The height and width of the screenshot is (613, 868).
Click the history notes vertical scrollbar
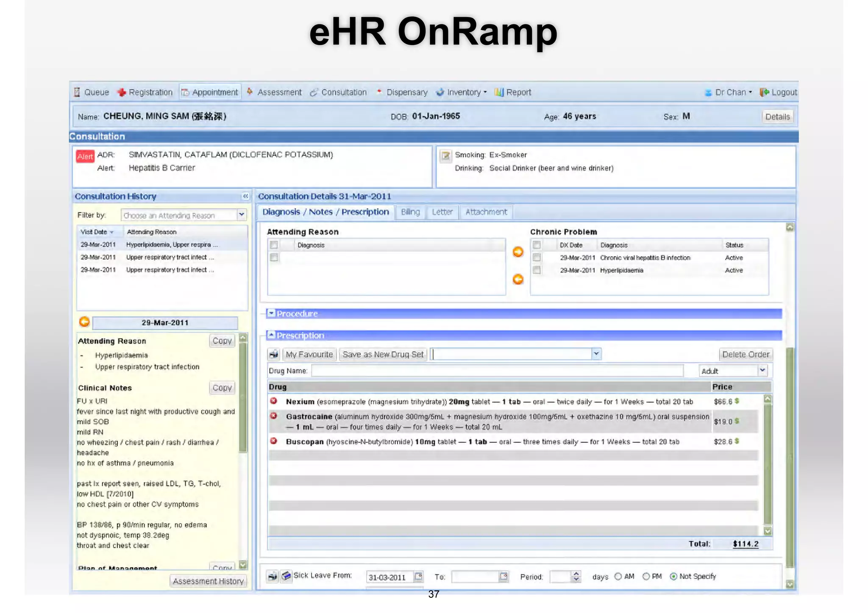pyautogui.click(x=243, y=397)
